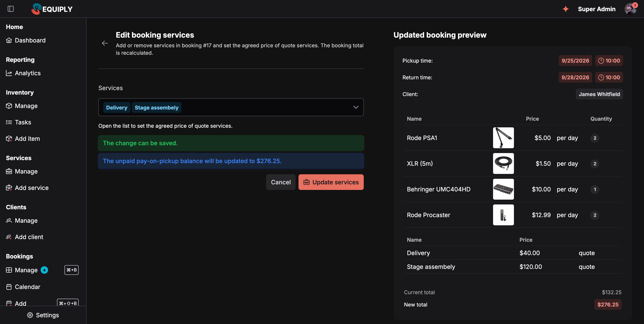This screenshot has width=644, height=324.
Task: Click the Rode PSA1 quantity badge
Action: click(595, 138)
